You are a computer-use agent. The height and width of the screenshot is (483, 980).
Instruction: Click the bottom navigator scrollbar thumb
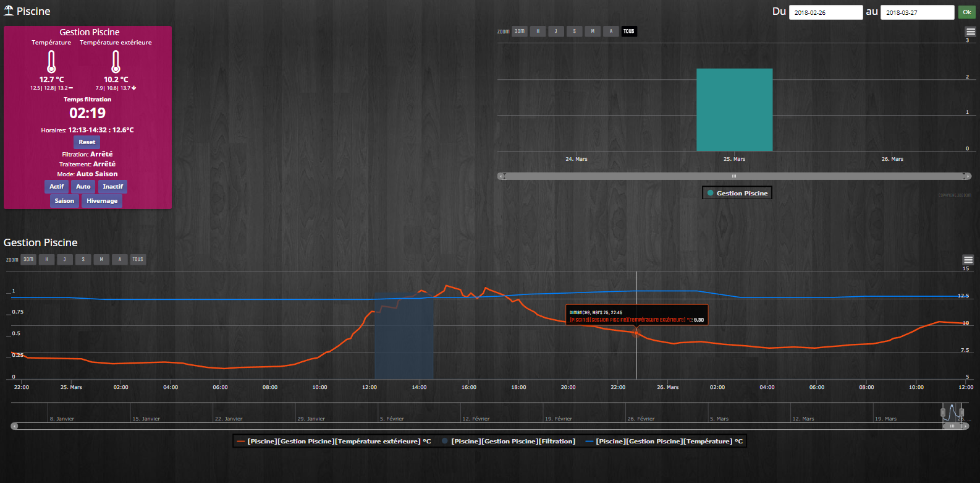pos(952,426)
